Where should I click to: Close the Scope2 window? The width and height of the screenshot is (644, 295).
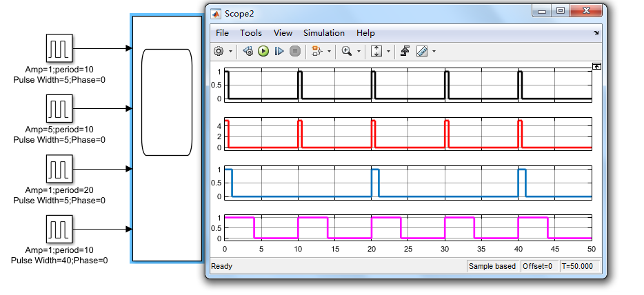coord(587,11)
